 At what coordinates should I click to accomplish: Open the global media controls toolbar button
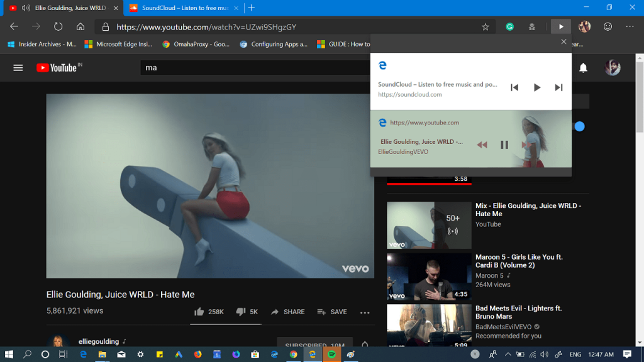coord(561,26)
